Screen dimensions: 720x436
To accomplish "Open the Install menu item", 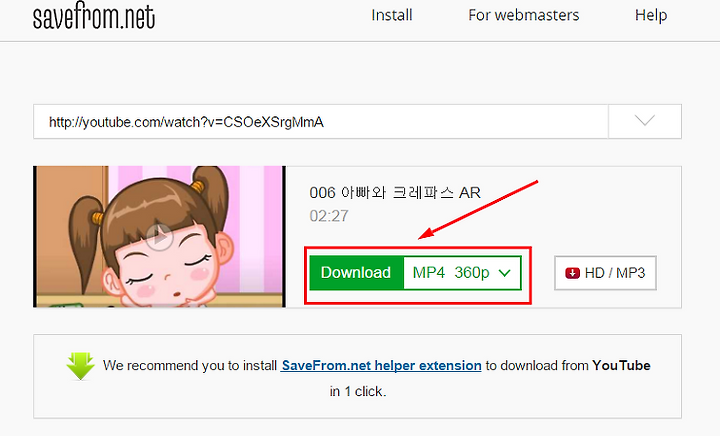I will pos(392,15).
